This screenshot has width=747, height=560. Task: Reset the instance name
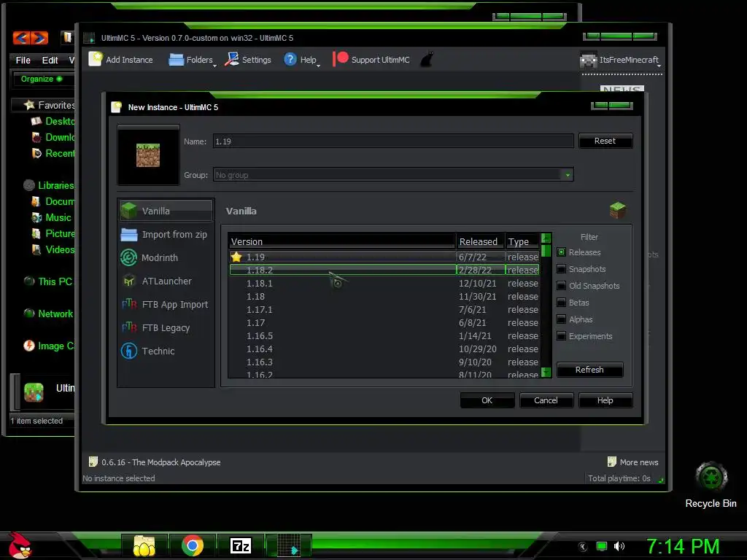click(605, 141)
